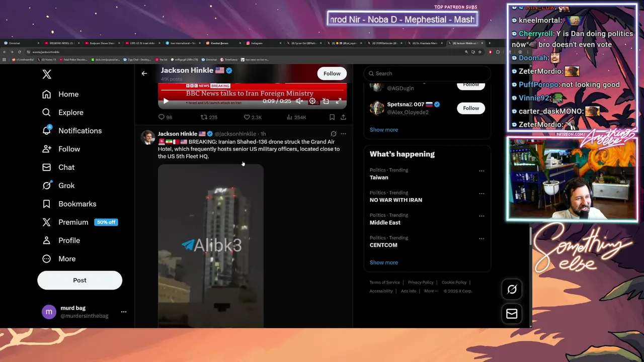Open the Terms of Service link

(385, 283)
